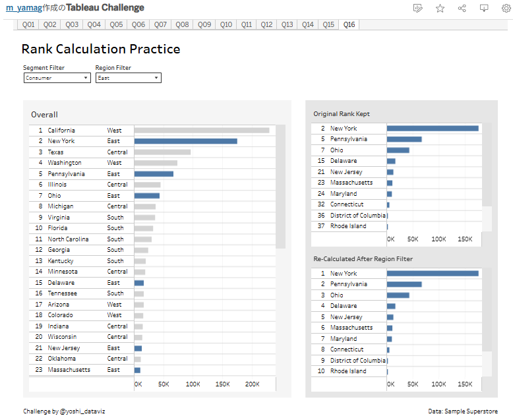Viewport: 513px width, 420px height.
Task: Click the Ohio label in Overall list
Action: (54, 196)
